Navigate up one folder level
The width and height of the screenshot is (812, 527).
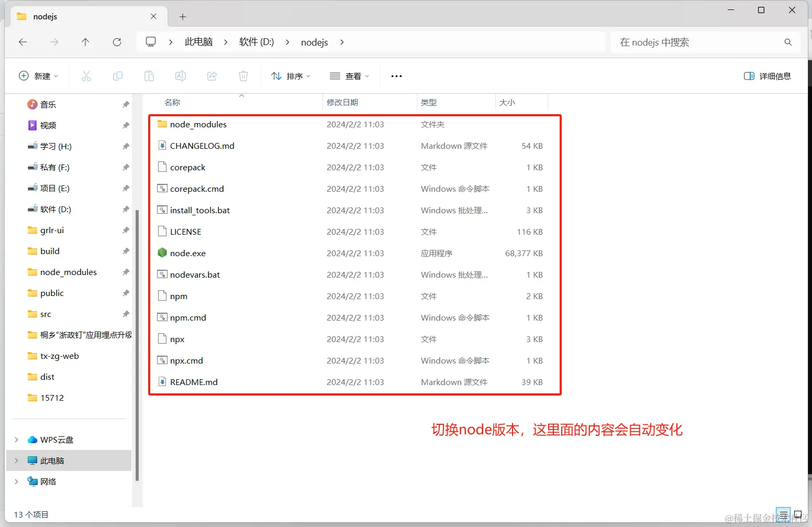85,42
